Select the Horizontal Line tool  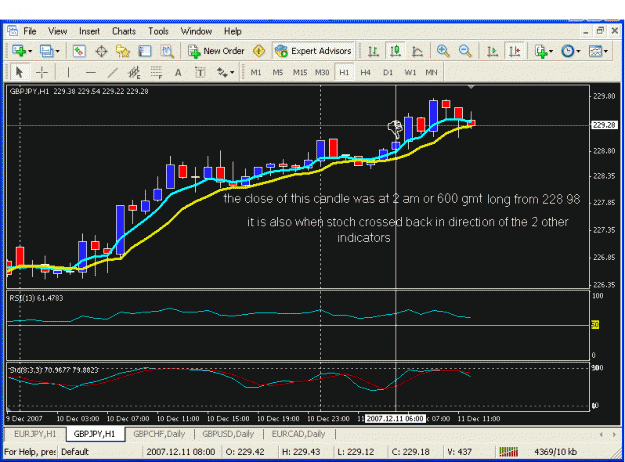click(91, 72)
